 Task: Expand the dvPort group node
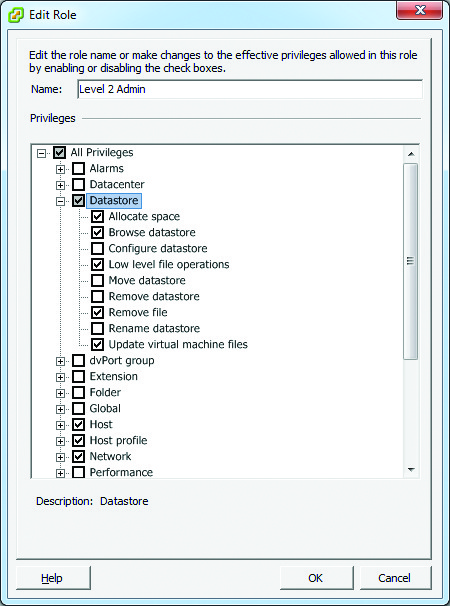(x=60, y=361)
